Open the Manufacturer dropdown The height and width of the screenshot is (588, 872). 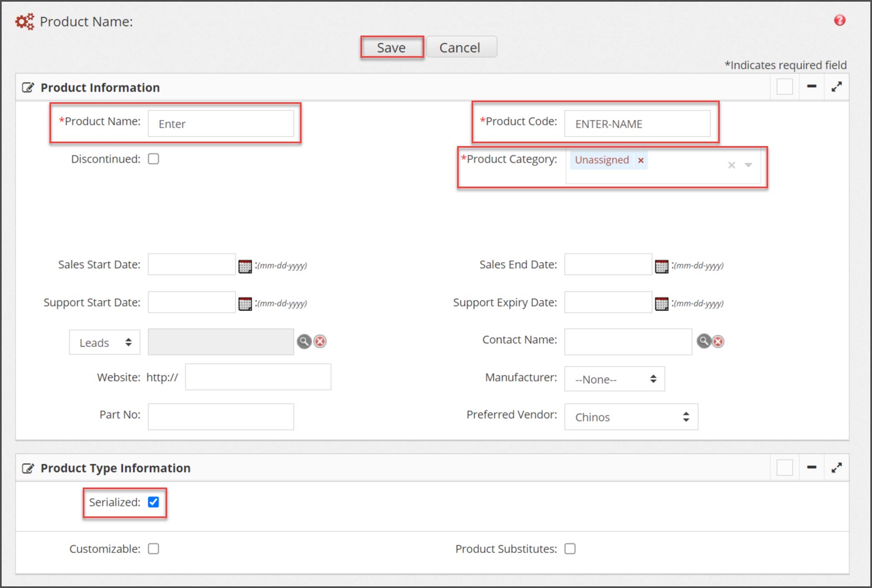tap(614, 379)
